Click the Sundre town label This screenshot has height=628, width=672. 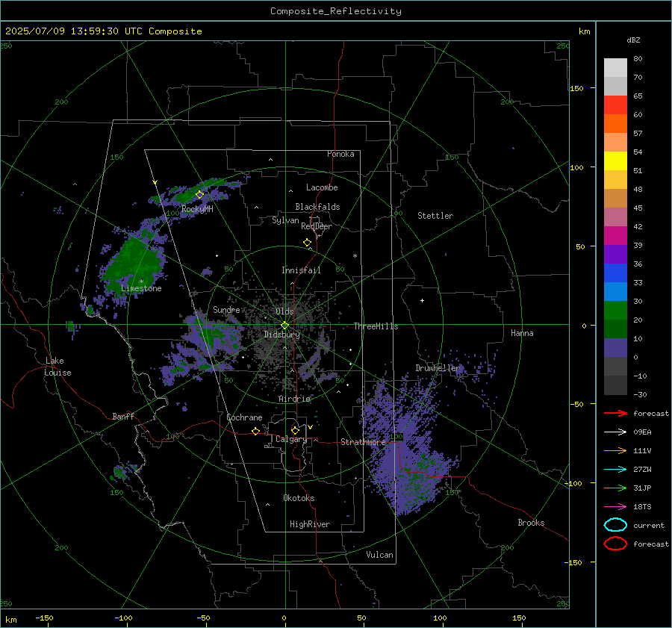coord(227,309)
